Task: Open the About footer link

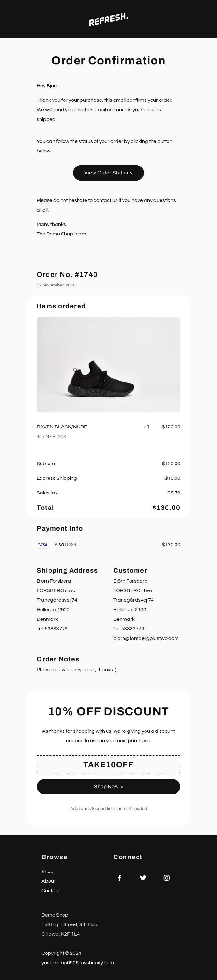Action: pos(49,881)
